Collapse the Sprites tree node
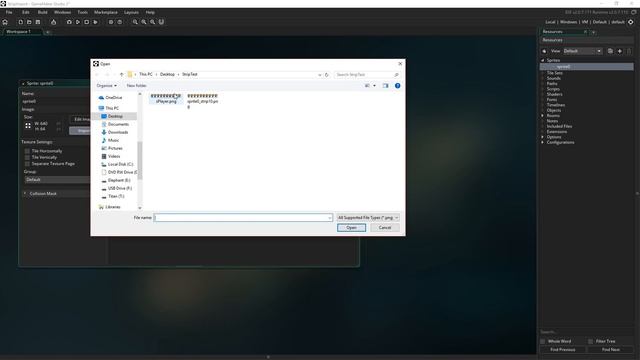The image size is (640, 360). (x=543, y=60)
